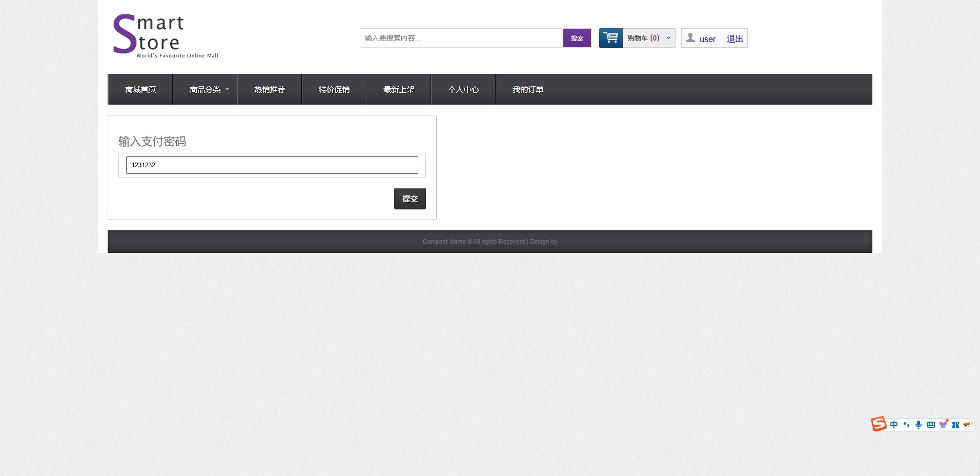Viewport: 980px width, 476px height.
Task: Switch punctuation mode in Sogou bar
Action: (906, 425)
